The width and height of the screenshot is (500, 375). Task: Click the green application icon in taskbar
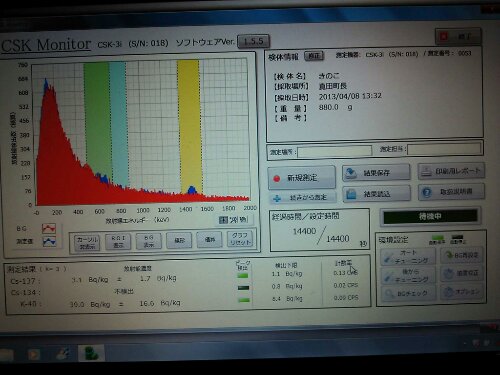pos(91,353)
